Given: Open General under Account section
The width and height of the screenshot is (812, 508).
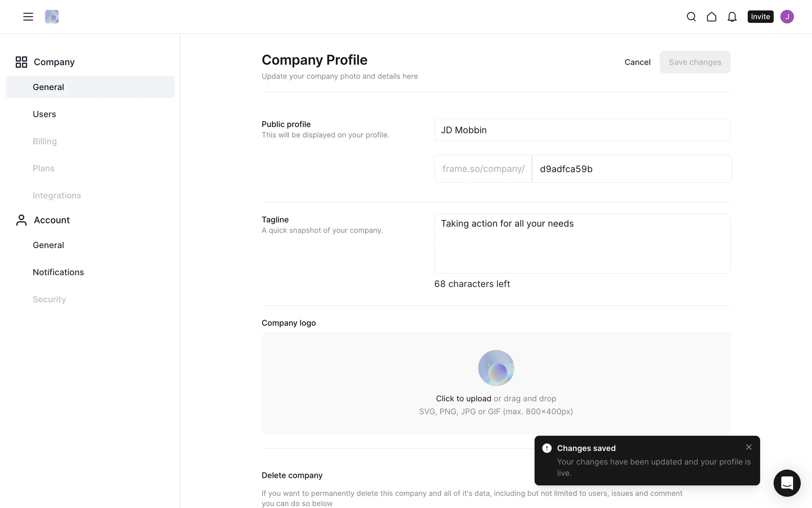Looking at the screenshot, I should tap(48, 245).
